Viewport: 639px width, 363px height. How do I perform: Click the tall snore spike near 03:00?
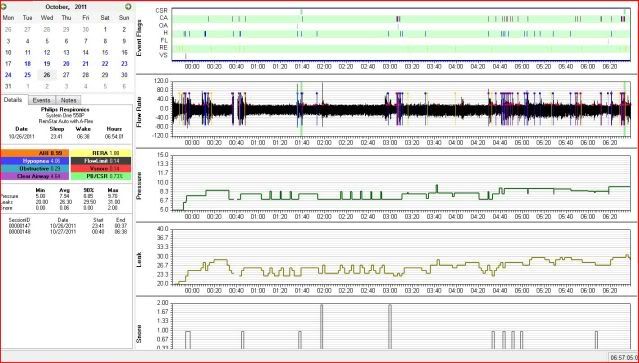390,326
